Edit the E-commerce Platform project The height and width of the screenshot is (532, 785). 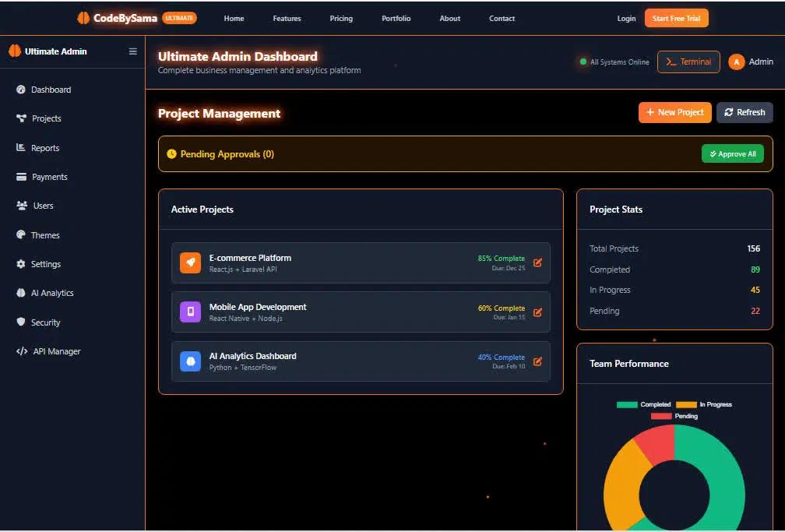point(537,262)
